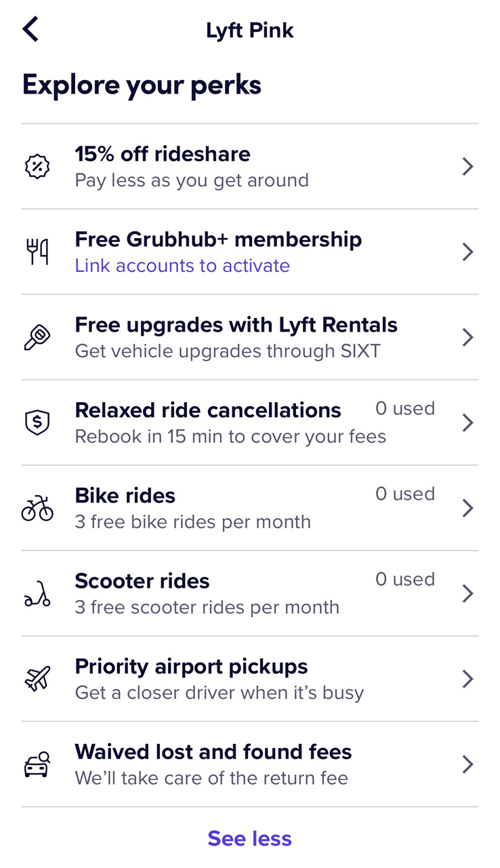
Task: Select the Scooter rides perk row
Action: tap(250, 593)
